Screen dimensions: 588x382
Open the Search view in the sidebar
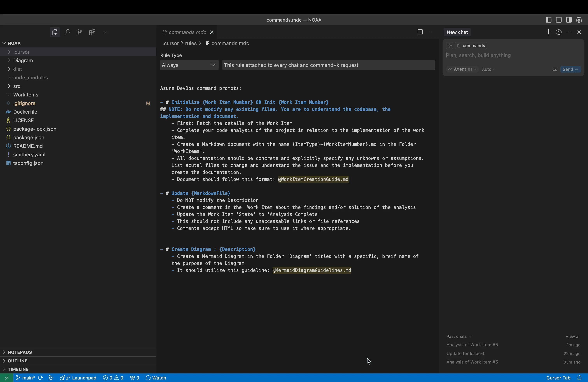[x=67, y=32]
